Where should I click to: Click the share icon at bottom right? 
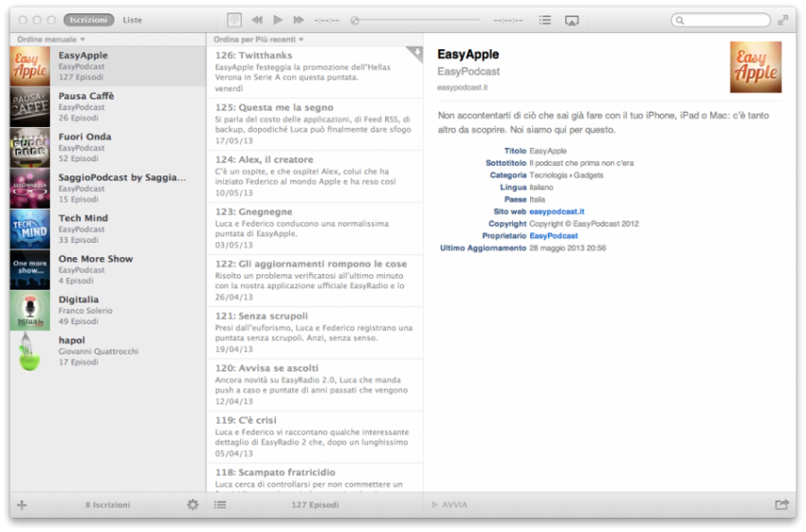[x=782, y=504]
